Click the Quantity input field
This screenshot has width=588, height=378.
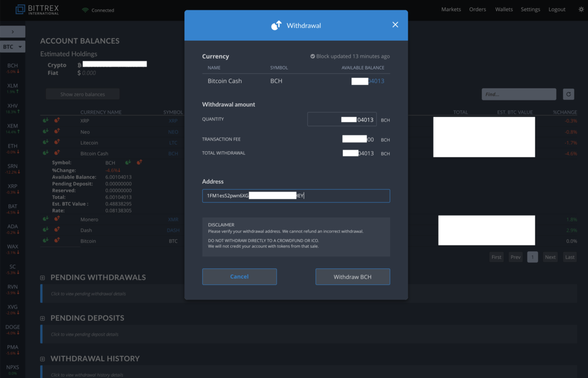click(342, 119)
